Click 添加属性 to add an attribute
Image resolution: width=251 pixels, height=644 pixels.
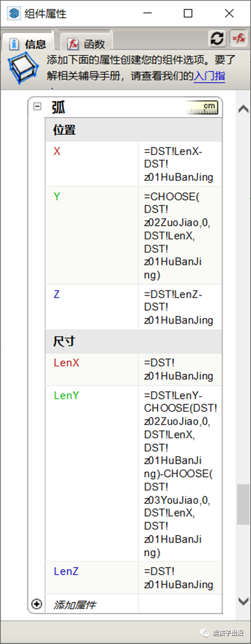tap(75, 604)
